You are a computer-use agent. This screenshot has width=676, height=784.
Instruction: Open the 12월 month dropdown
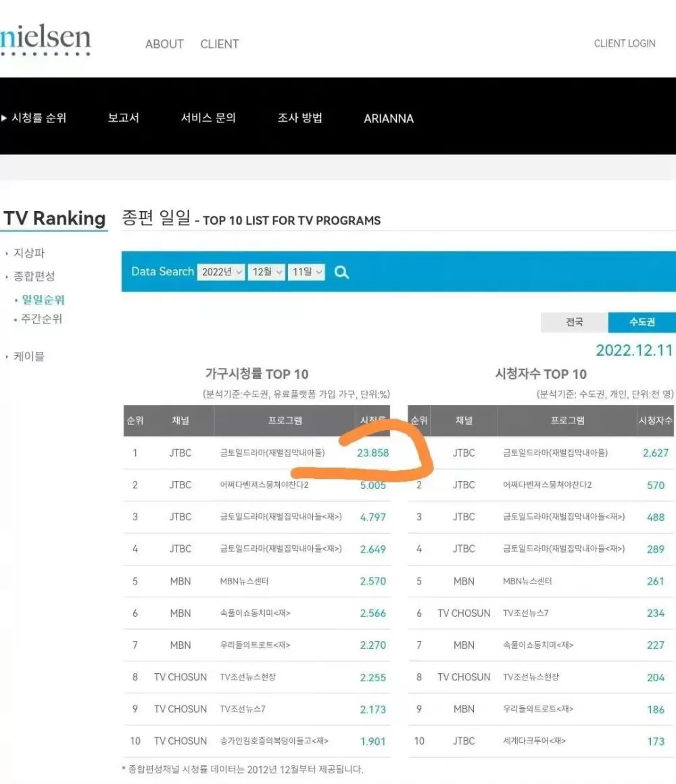(x=267, y=272)
